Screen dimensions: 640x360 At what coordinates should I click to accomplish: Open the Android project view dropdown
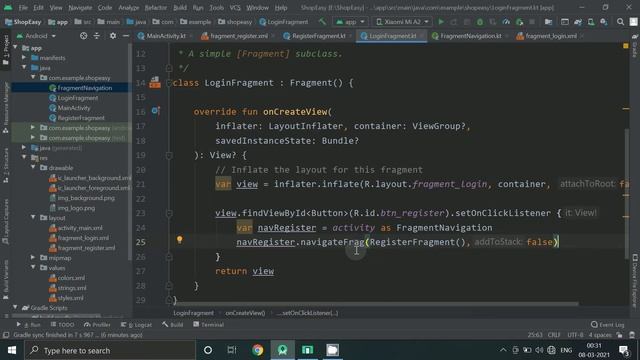coord(36,36)
